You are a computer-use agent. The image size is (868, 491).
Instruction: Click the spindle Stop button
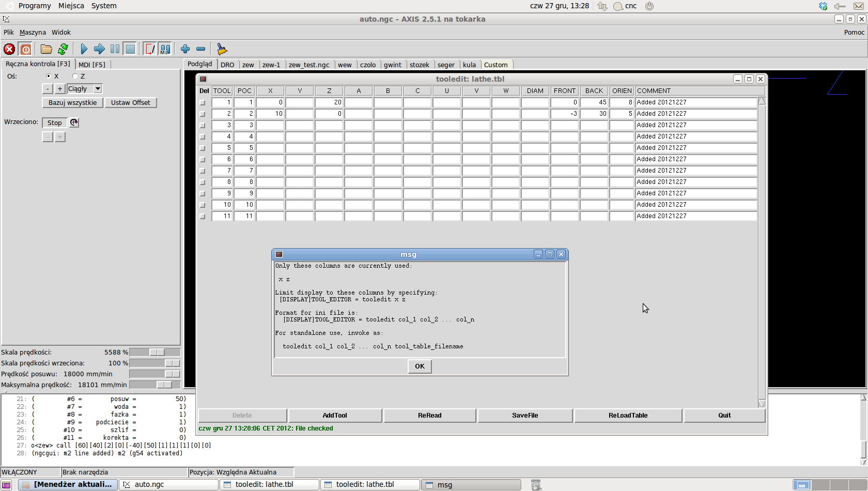[x=55, y=122]
